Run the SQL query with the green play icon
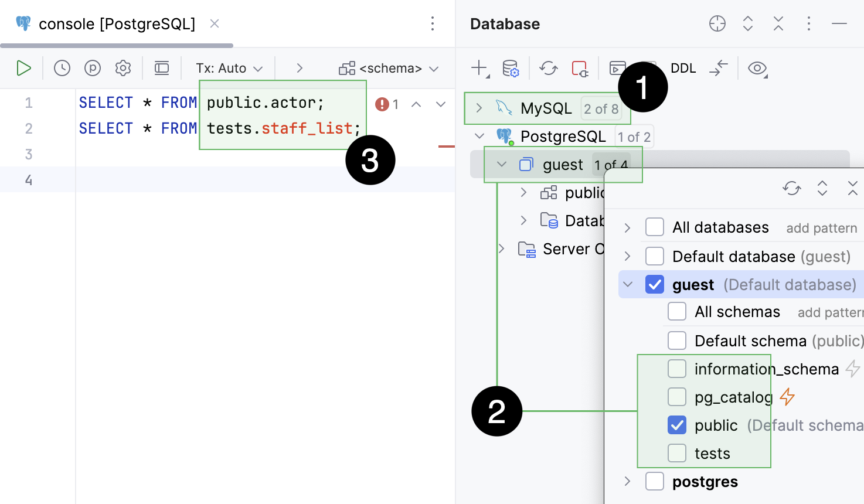This screenshot has height=504, width=864. tap(23, 68)
